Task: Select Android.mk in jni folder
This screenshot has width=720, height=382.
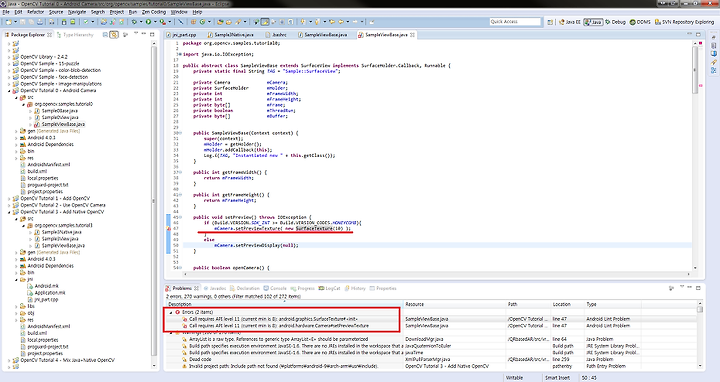Action: [46, 286]
